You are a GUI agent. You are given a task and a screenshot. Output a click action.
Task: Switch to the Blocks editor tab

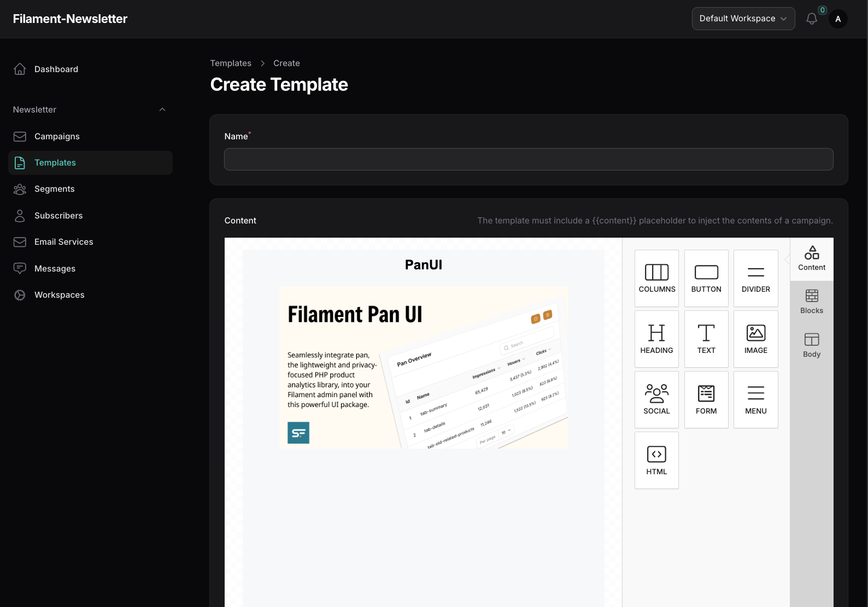pos(812,302)
